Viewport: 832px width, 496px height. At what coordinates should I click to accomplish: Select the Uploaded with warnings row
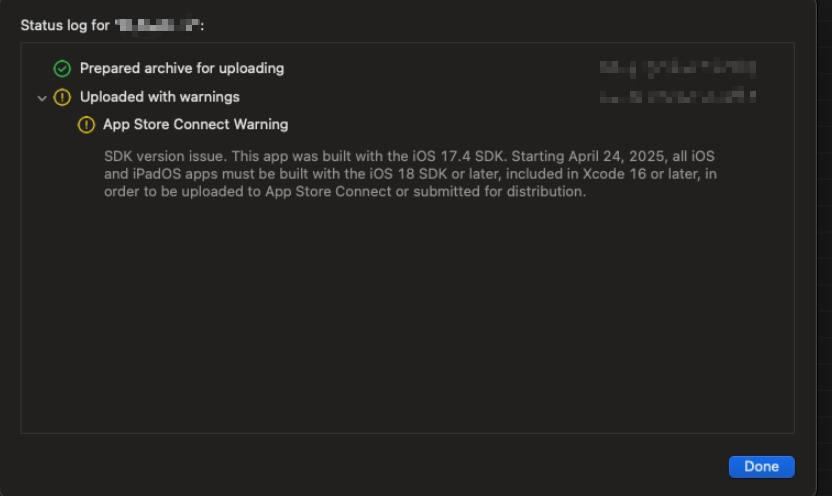pyautogui.click(x=408, y=97)
